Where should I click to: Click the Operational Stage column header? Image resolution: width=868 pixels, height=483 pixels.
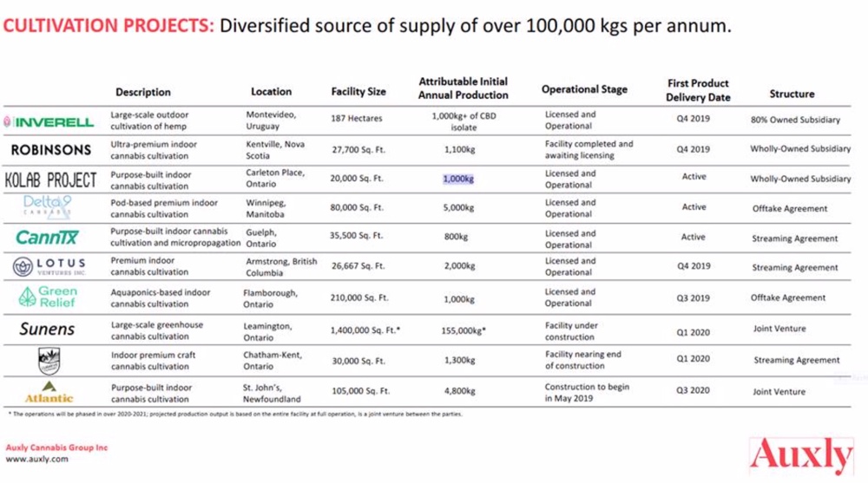coord(584,89)
